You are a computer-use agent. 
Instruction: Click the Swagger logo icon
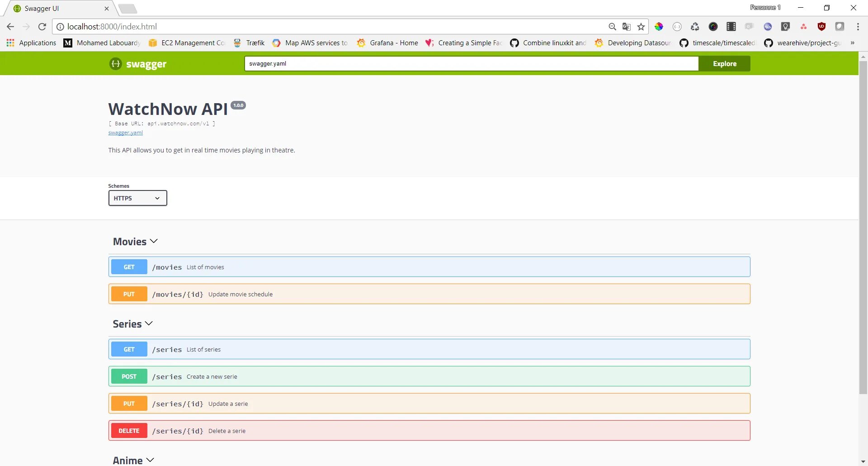coord(116,63)
